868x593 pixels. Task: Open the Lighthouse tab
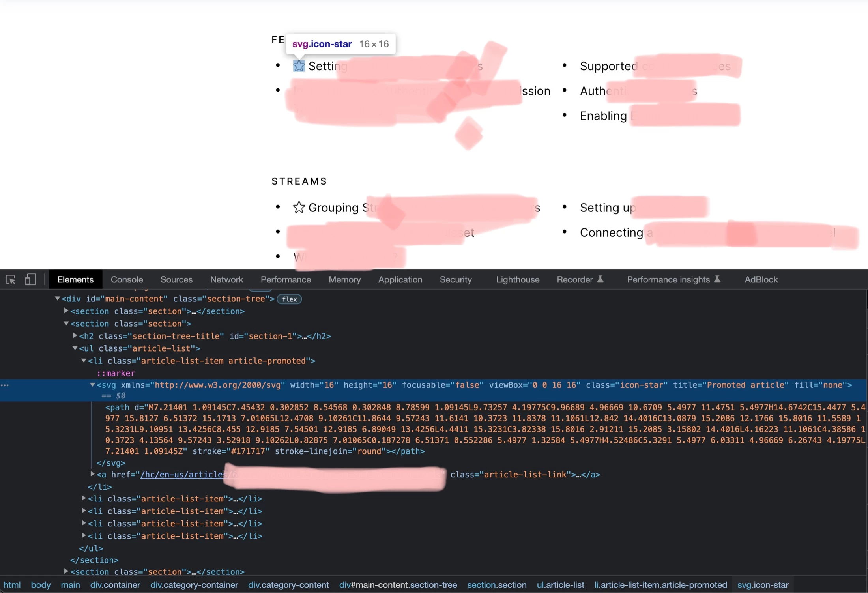coord(517,280)
